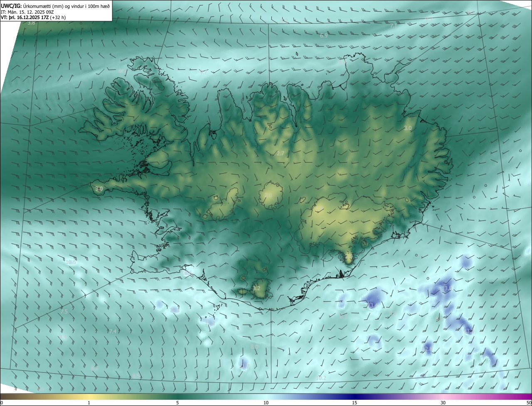The height and width of the screenshot is (406, 532).
Task: Click the map value "6.9" north of Iceland
Action: pyautogui.click(x=324, y=36)
